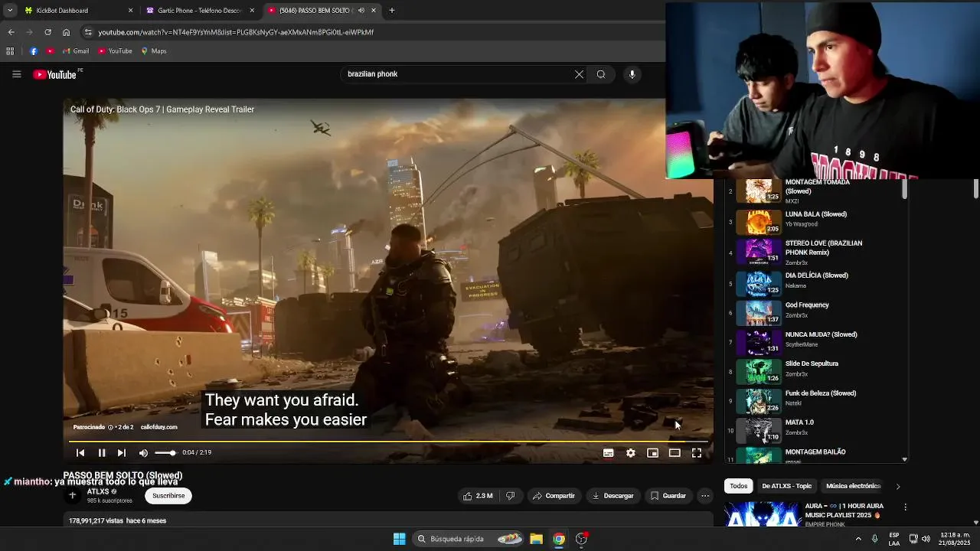Image resolution: width=980 pixels, height=551 pixels.
Task: Play Slide De Sepultura thumbnail
Action: [x=759, y=371]
